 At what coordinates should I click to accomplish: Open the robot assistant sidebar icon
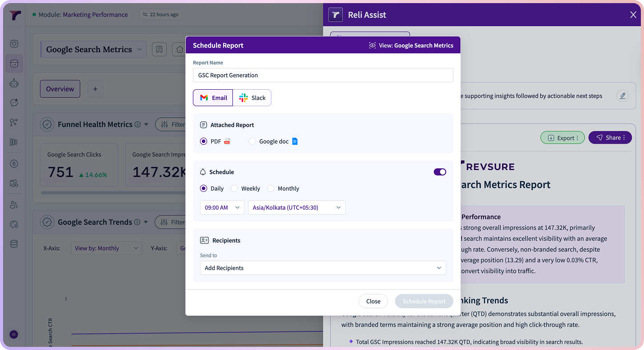[14, 83]
